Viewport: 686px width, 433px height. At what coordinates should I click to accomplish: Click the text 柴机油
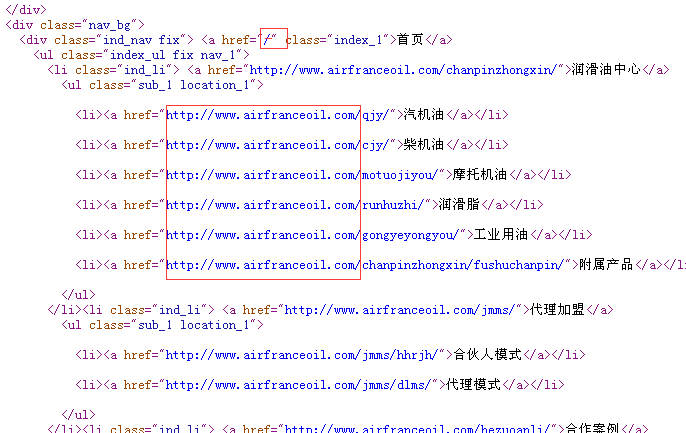(x=424, y=144)
